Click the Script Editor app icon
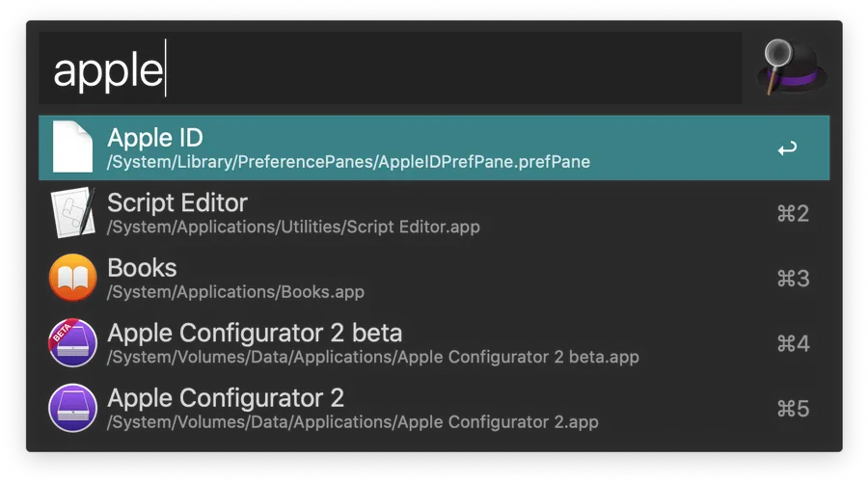The image size is (868, 483). 72,213
